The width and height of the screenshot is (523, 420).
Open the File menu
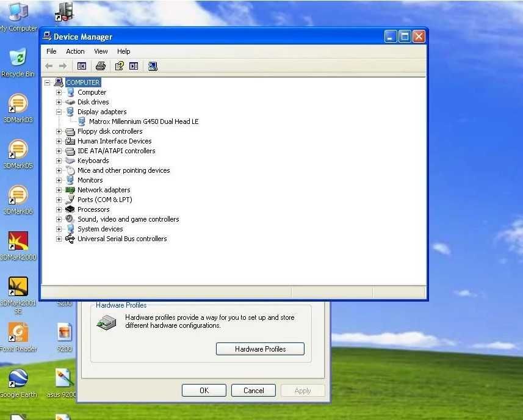tap(51, 51)
